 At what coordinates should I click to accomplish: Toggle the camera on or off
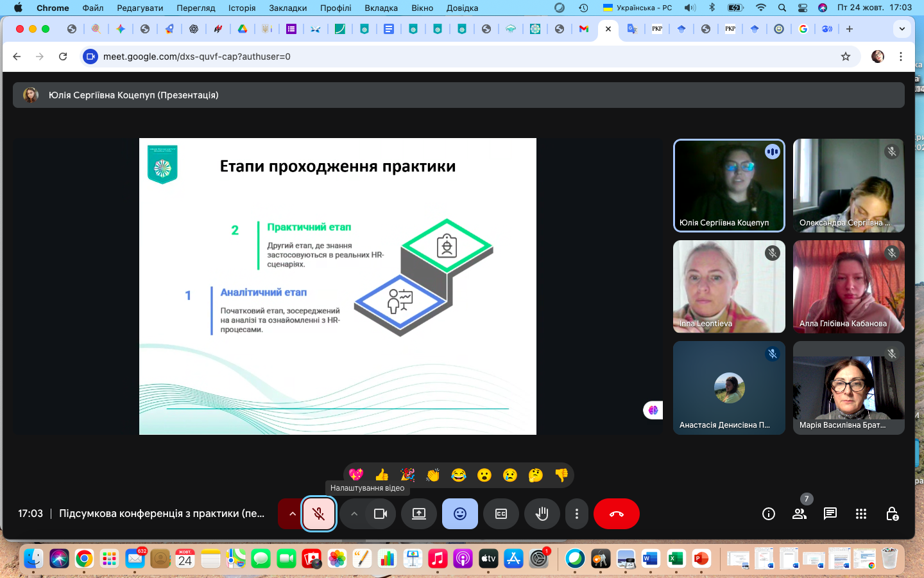pyautogui.click(x=381, y=514)
